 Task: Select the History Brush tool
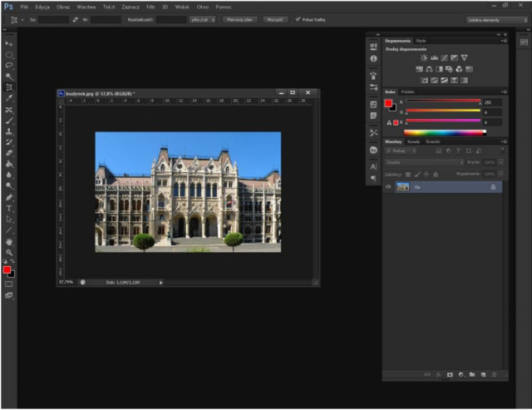[9, 142]
